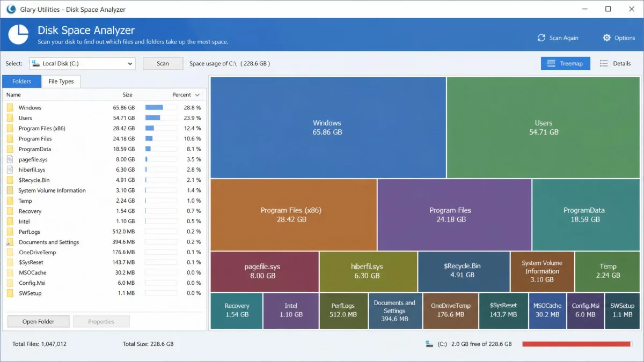Click the Program Files usage bar showing 10.6 %
This screenshot has width=644, height=362.
point(161,139)
